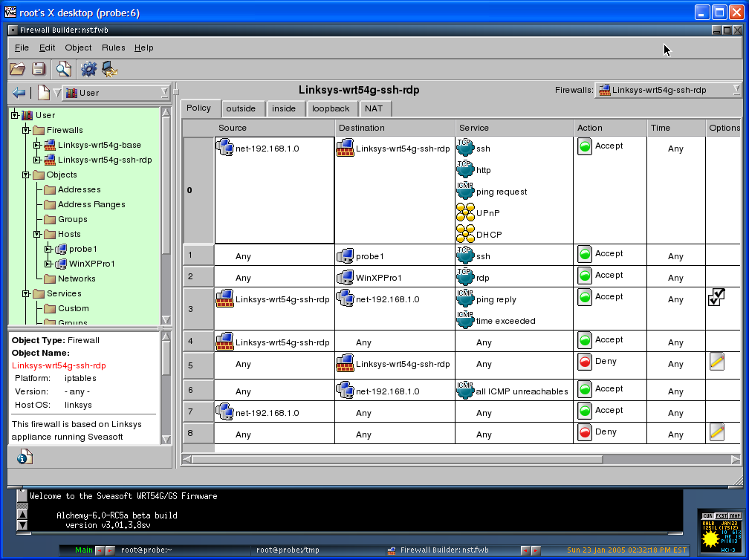The width and height of the screenshot is (749, 560).
Task: Select the UPnP service group icon
Action: tap(465, 212)
